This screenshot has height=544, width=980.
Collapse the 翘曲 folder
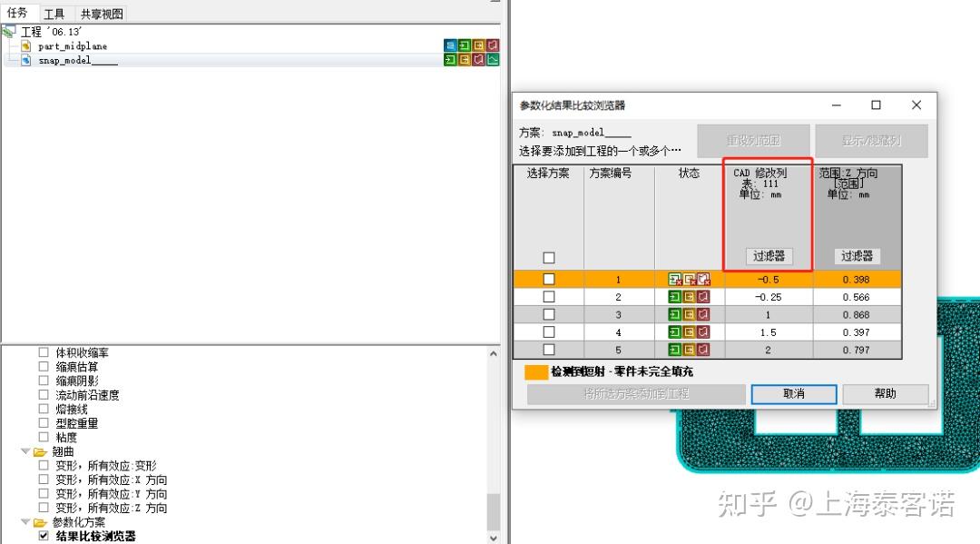click(x=25, y=451)
